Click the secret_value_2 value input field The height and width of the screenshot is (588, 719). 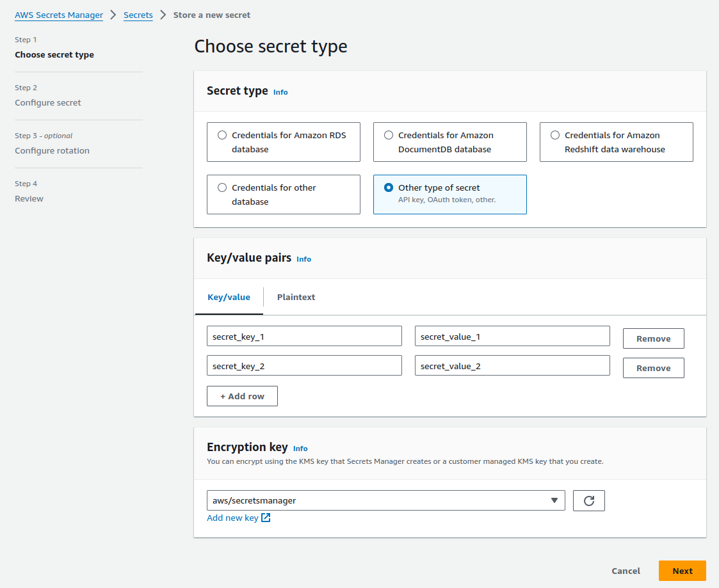pos(512,365)
